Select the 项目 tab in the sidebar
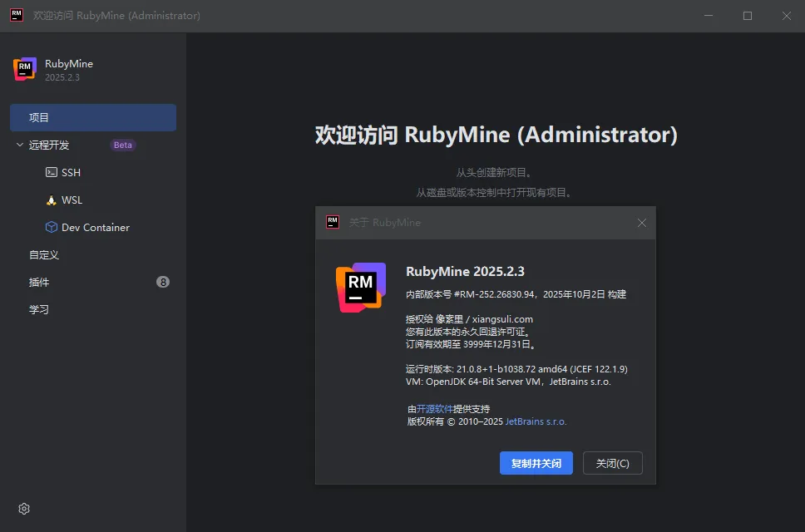 [x=92, y=118]
